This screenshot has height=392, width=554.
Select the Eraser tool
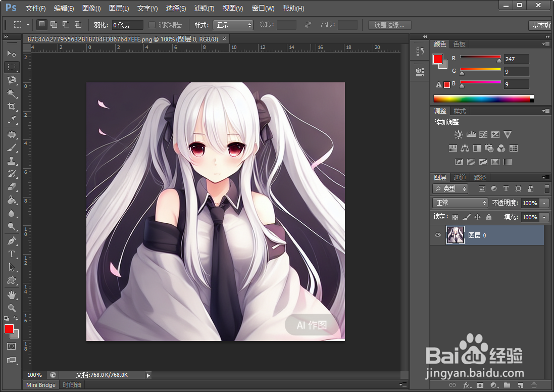12,186
